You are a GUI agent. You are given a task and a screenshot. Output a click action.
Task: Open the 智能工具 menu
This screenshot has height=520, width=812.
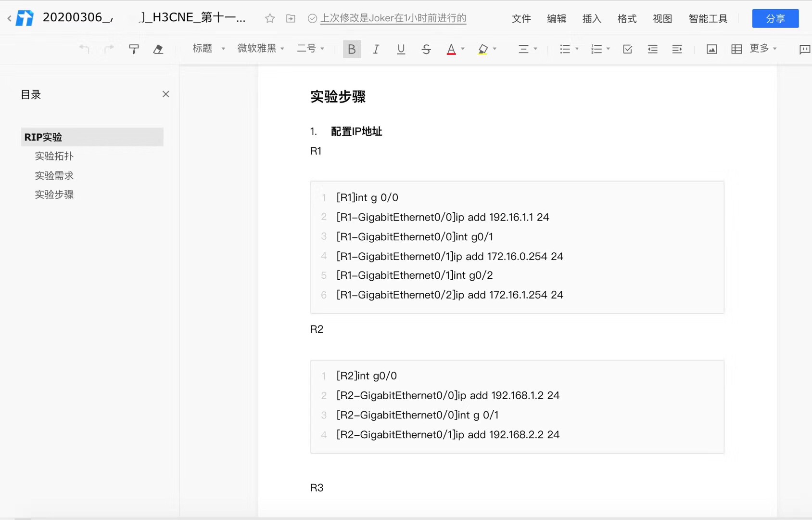click(708, 19)
